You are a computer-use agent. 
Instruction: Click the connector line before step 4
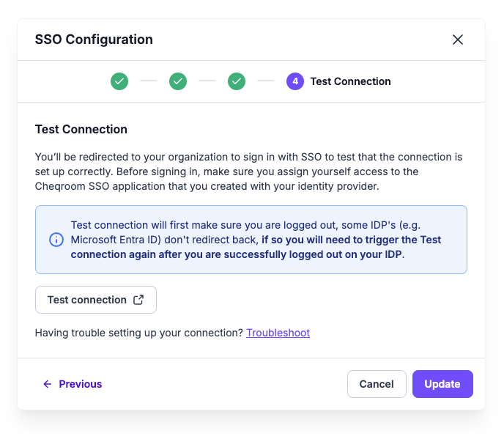point(266,81)
